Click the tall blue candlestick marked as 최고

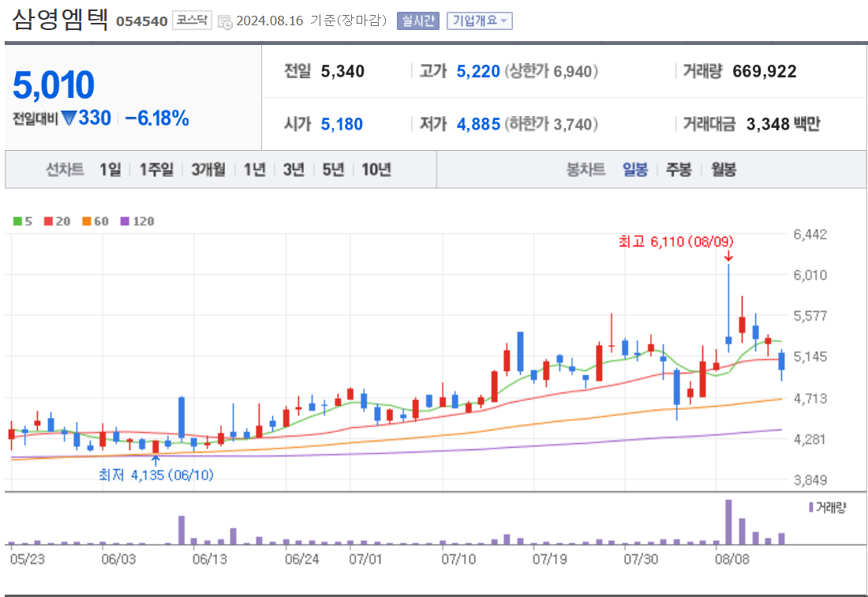[728, 308]
